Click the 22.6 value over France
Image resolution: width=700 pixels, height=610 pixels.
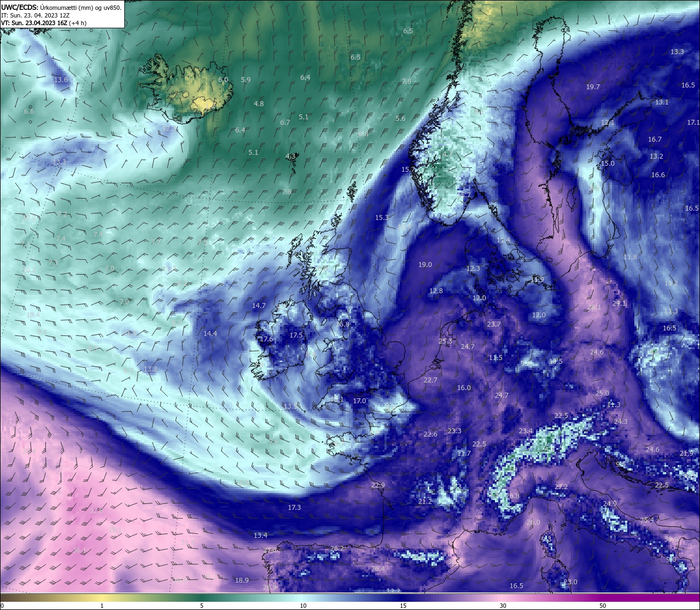point(430,434)
